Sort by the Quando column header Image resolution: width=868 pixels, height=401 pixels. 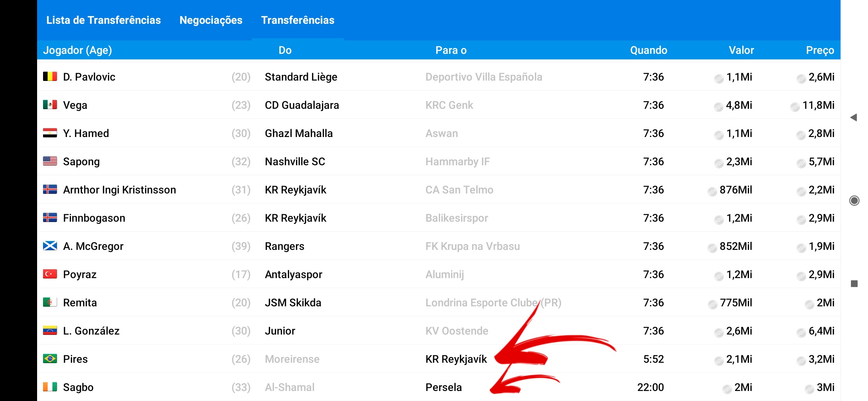(x=648, y=50)
